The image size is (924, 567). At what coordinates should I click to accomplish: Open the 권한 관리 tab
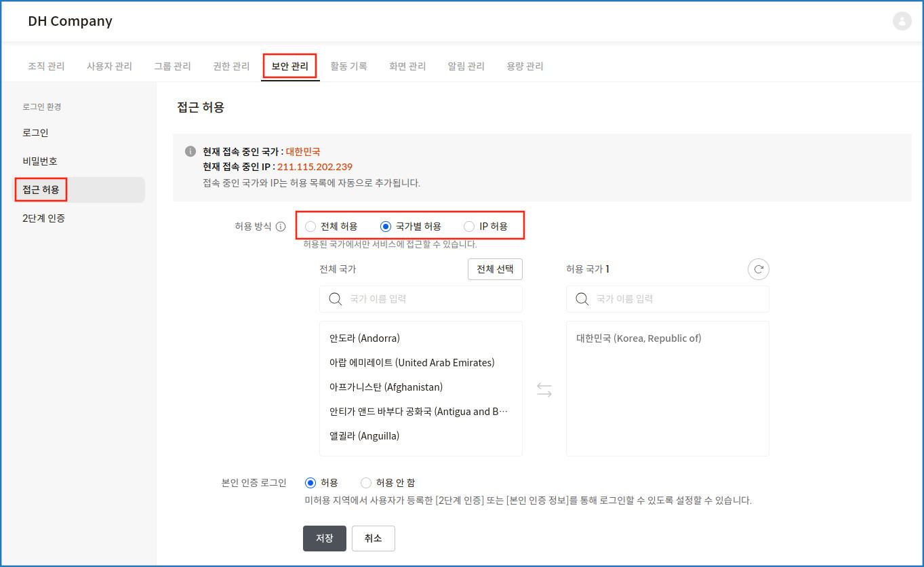(231, 66)
